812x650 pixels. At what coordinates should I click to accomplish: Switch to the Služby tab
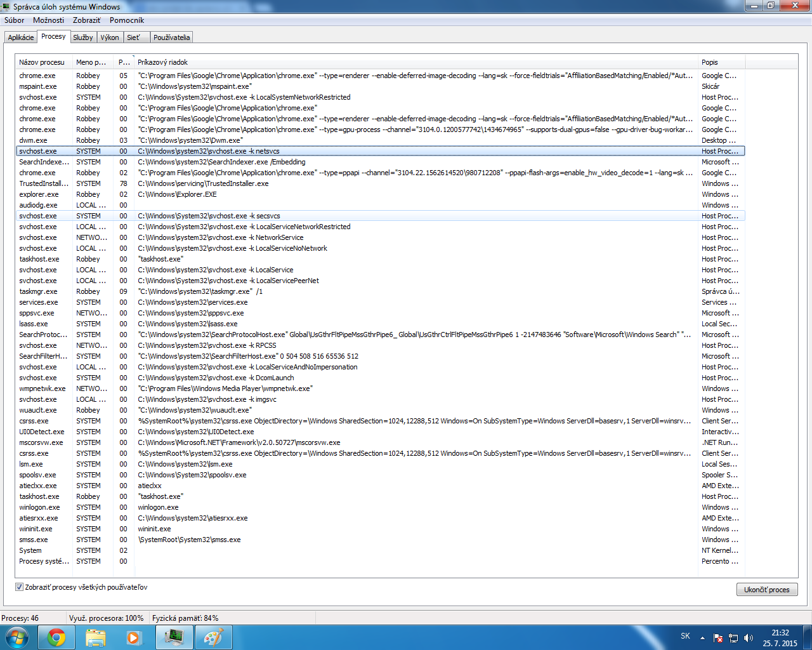pyautogui.click(x=83, y=37)
